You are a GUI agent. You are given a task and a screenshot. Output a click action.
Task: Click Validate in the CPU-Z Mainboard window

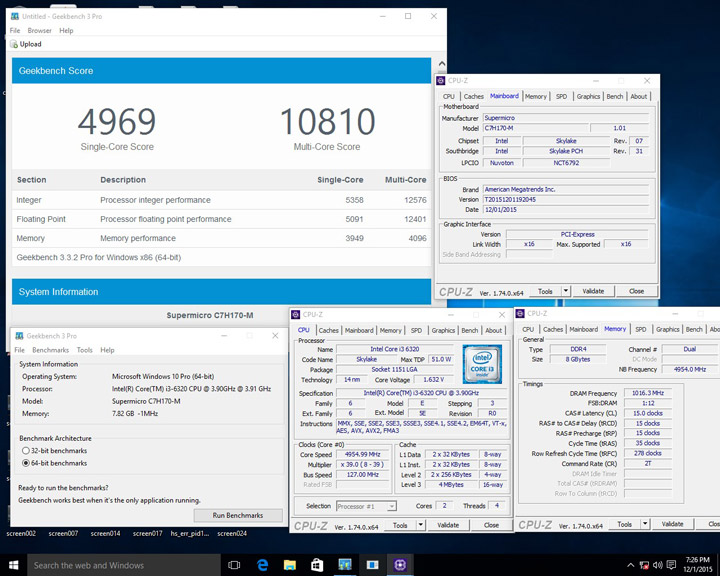click(593, 292)
